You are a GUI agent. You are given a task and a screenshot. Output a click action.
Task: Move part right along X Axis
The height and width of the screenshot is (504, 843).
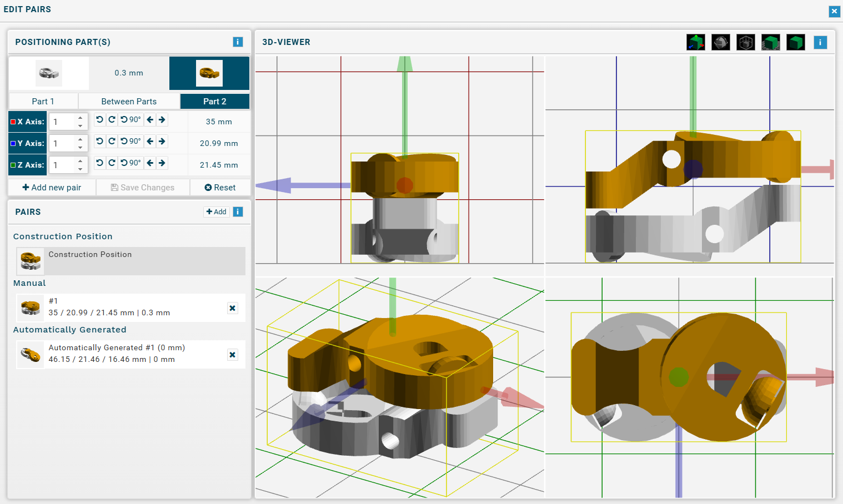162,119
